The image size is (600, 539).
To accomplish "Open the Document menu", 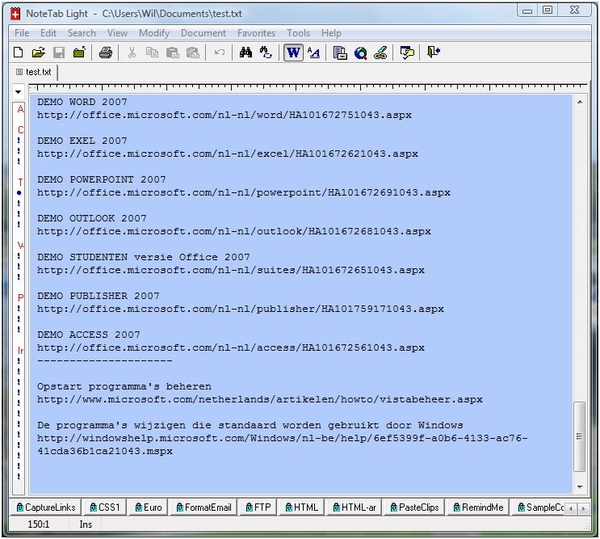I will pyautogui.click(x=203, y=33).
